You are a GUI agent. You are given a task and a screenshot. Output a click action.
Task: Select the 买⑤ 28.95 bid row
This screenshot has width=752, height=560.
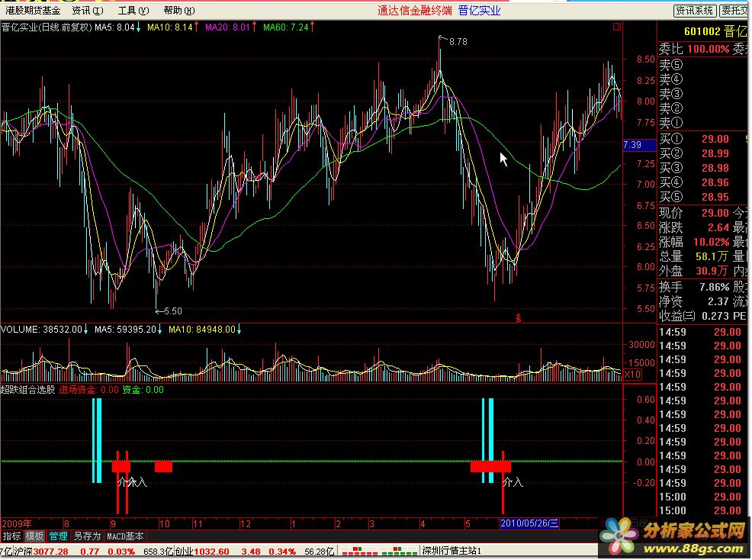(703, 197)
